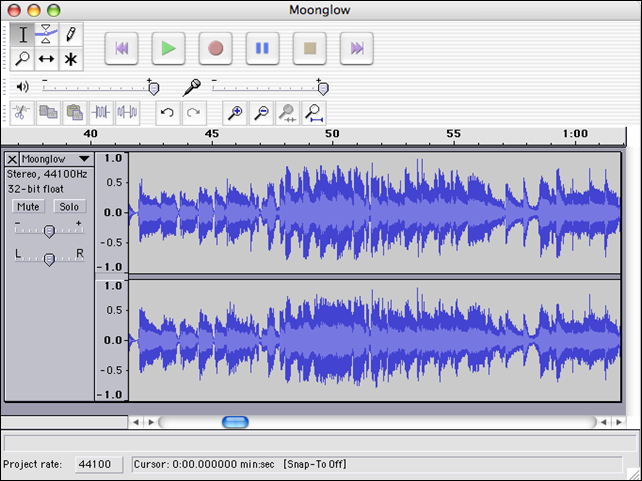
Task: Solo the Moonglow track
Action: point(68,206)
